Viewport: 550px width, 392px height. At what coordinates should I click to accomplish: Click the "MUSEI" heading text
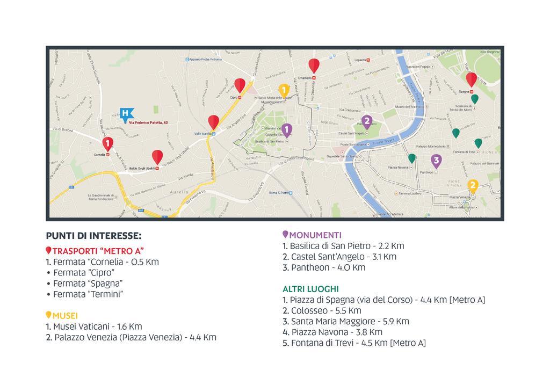[65, 316]
